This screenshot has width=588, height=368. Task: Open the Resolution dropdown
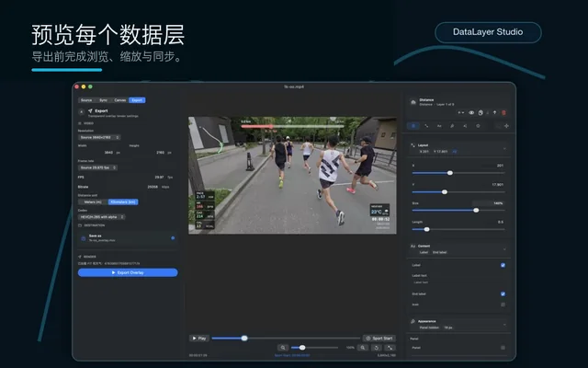coord(99,137)
